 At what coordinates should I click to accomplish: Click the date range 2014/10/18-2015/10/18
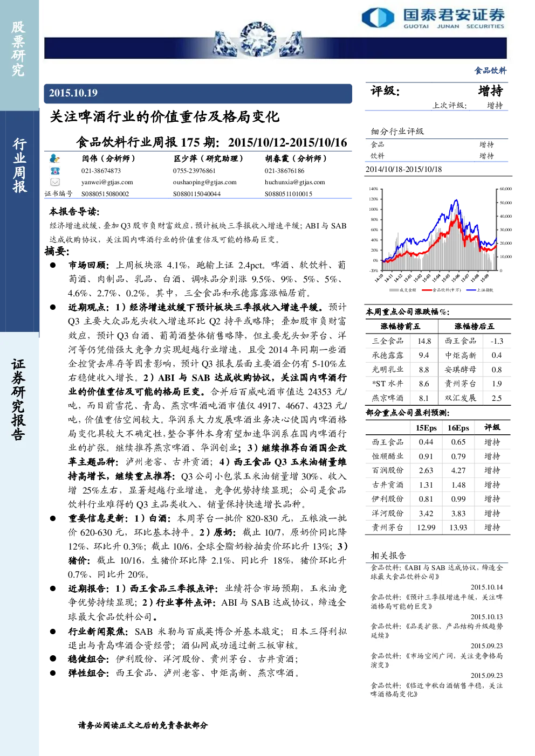tap(403, 169)
